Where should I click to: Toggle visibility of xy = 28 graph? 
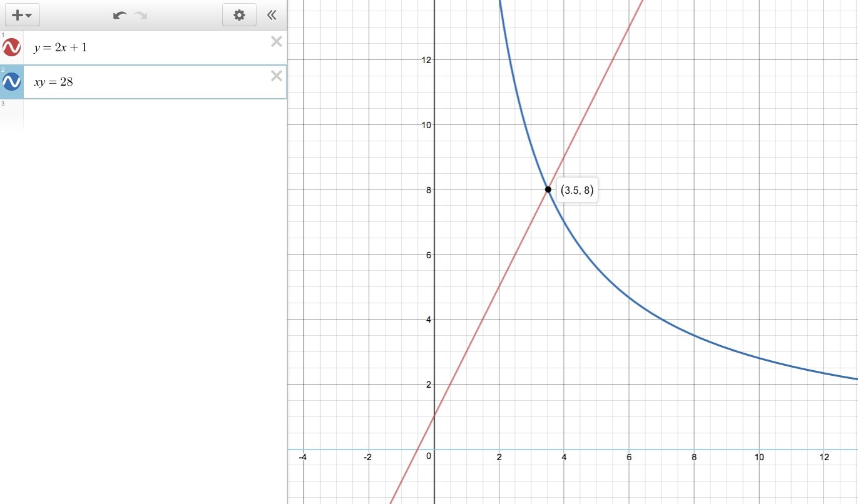11,82
